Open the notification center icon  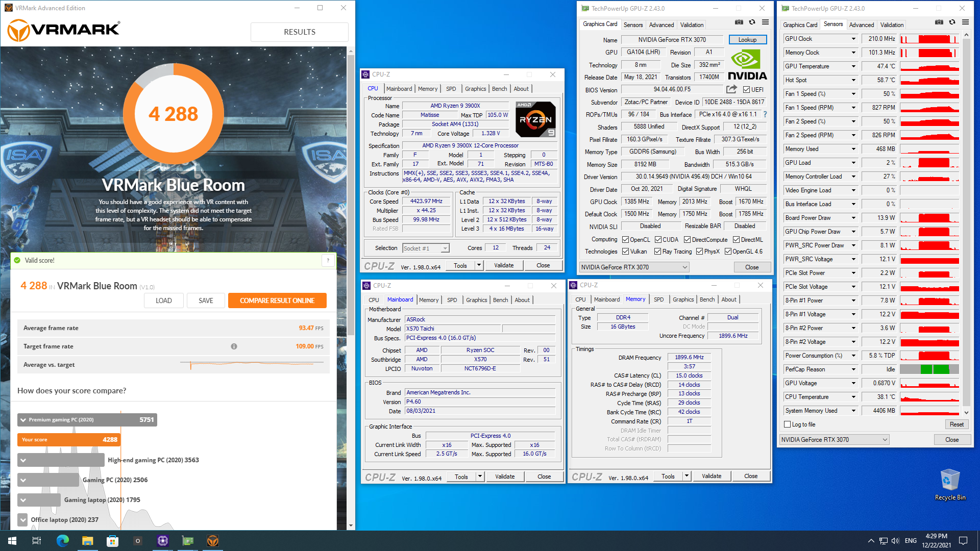pyautogui.click(x=963, y=541)
